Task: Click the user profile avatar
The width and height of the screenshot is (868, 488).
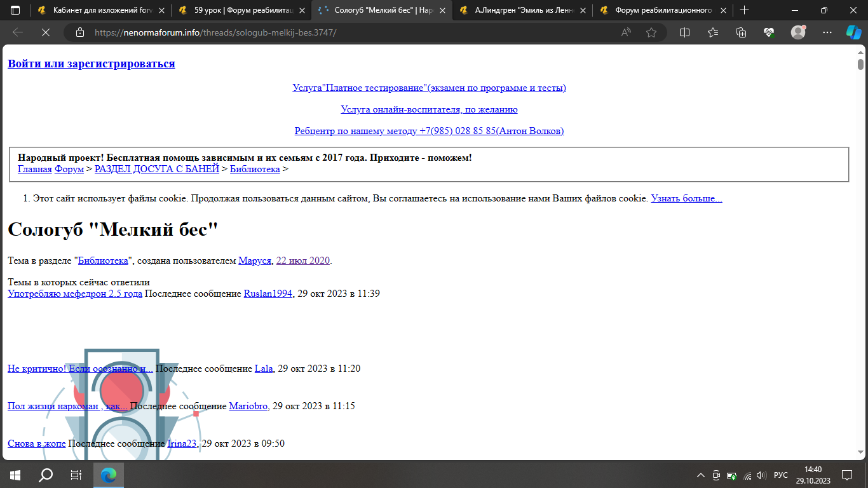Action: click(798, 32)
